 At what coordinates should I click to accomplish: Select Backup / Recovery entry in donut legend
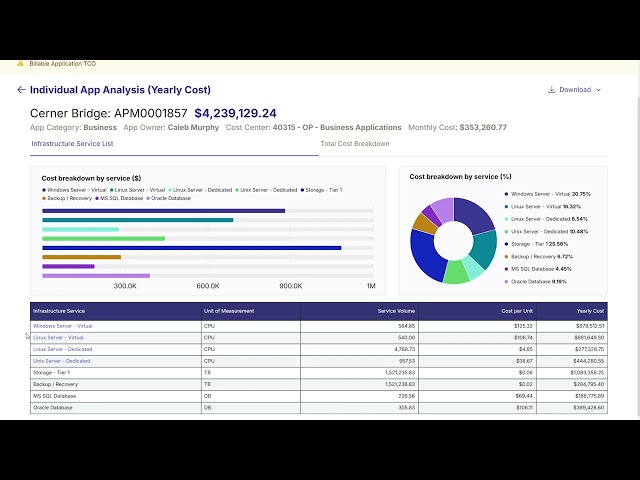coord(538,256)
